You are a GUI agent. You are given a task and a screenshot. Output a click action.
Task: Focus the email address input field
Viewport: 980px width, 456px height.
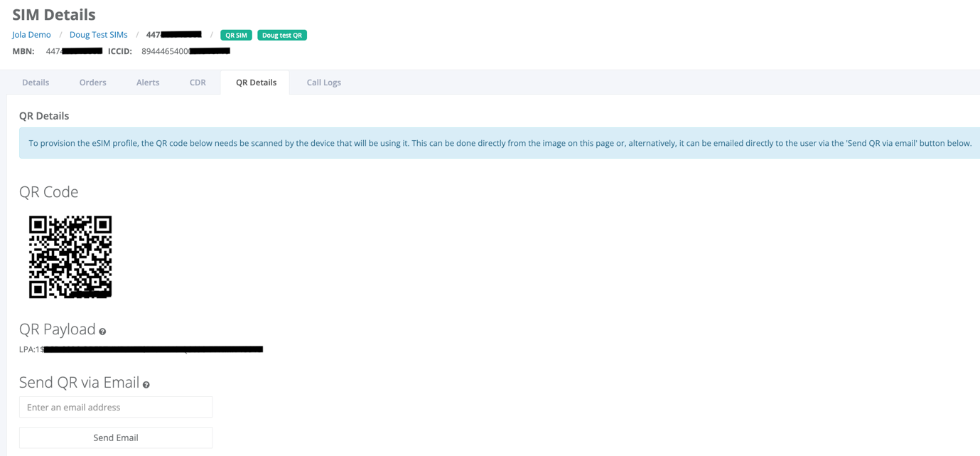[x=116, y=407]
